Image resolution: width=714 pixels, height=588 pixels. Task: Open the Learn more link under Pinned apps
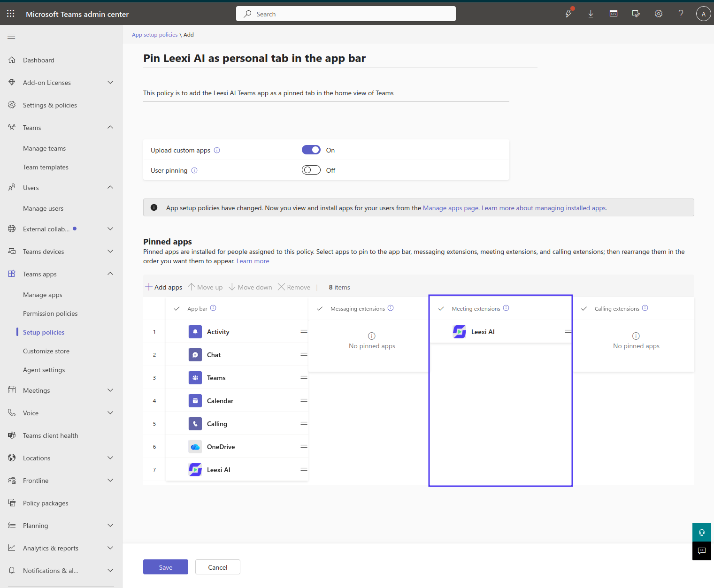click(x=253, y=261)
